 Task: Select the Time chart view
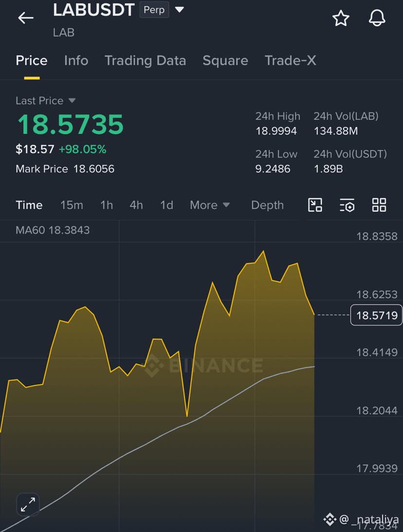[x=29, y=205]
